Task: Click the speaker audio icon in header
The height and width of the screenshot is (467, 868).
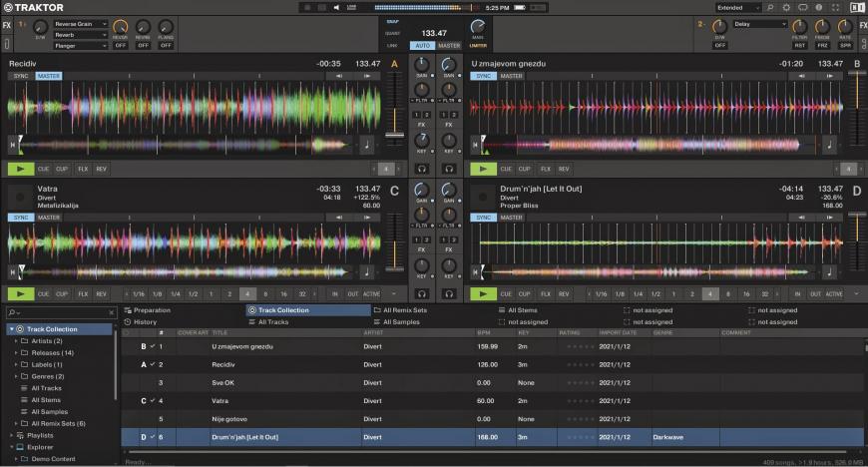Action: (336, 8)
